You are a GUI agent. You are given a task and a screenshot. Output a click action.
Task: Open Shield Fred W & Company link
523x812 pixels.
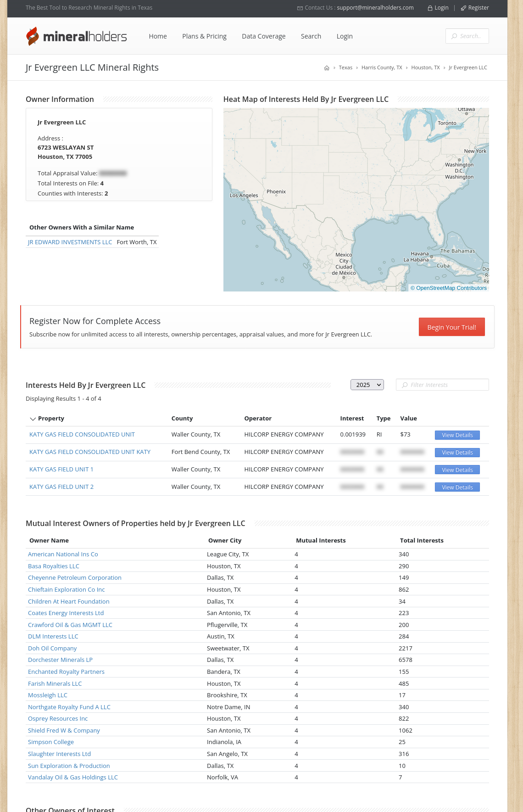tap(64, 731)
